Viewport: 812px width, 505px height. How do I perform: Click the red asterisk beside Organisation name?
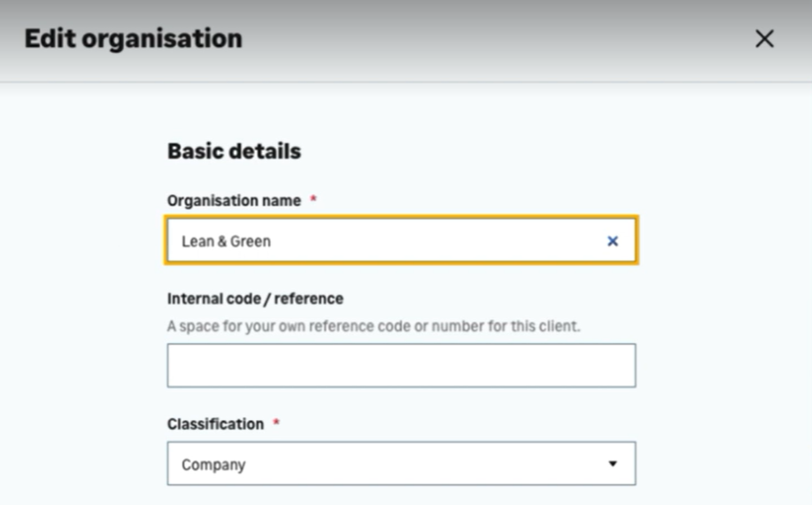313,201
